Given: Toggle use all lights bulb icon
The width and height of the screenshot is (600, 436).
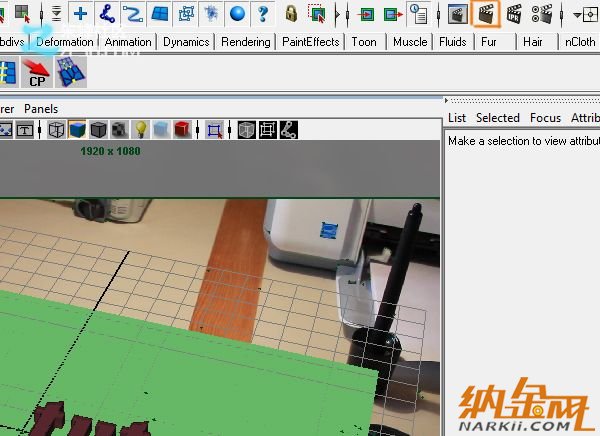Looking at the screenshot, I should pos(141,130).
